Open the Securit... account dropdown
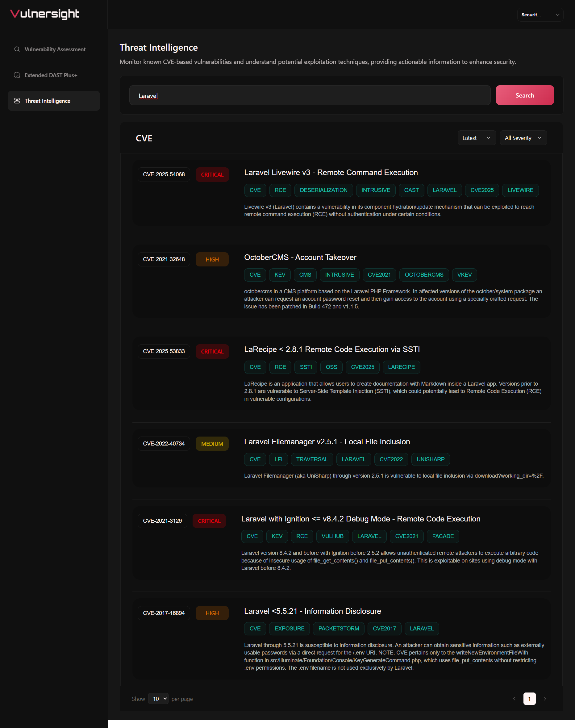 [540, 15]
